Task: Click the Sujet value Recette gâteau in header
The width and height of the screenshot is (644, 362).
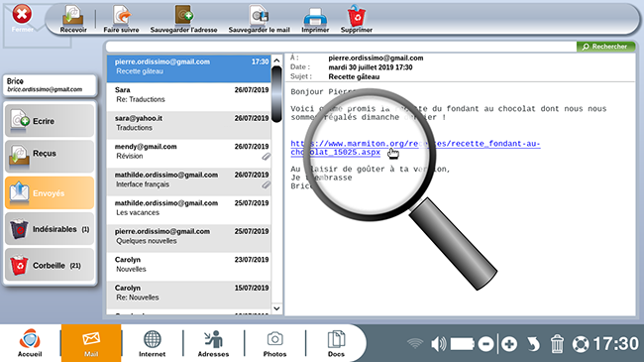Action: 354,76
